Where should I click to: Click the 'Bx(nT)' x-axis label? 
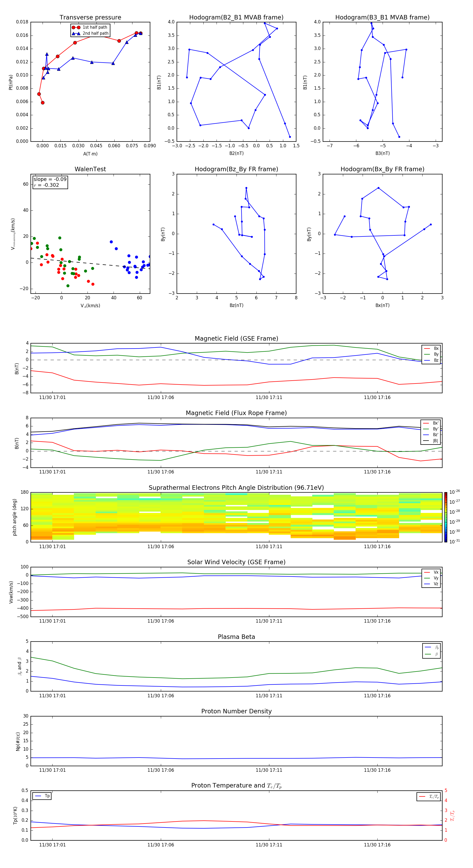click(x=382, y=305)
